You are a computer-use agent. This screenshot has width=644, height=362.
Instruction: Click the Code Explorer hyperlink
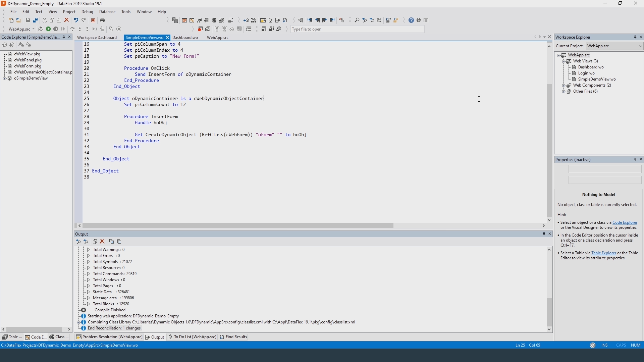click(625, 222)
